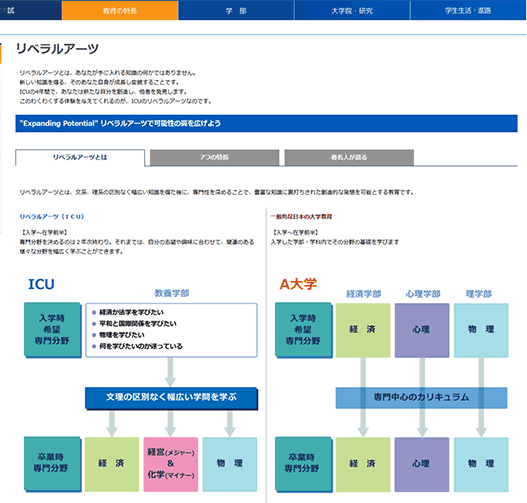Open the 教育の特長 navigation tab
527x503 pixels.
pos(120,10)
